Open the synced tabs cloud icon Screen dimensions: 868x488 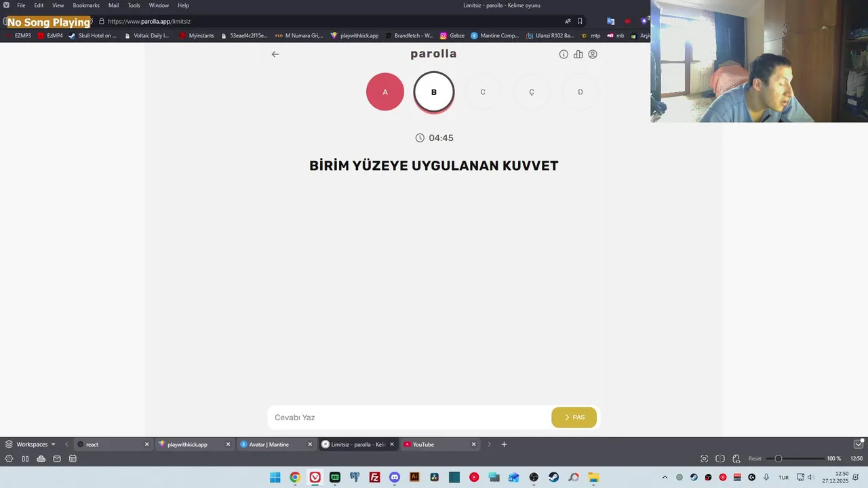click(x=41, y=459)
